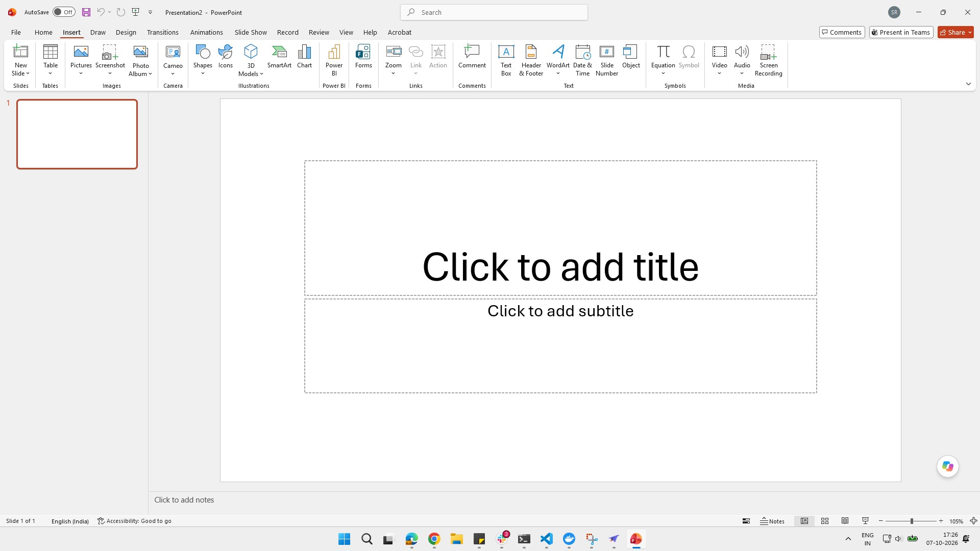
Task: Switch to Slide Sorter view
Action: [825, 521]
